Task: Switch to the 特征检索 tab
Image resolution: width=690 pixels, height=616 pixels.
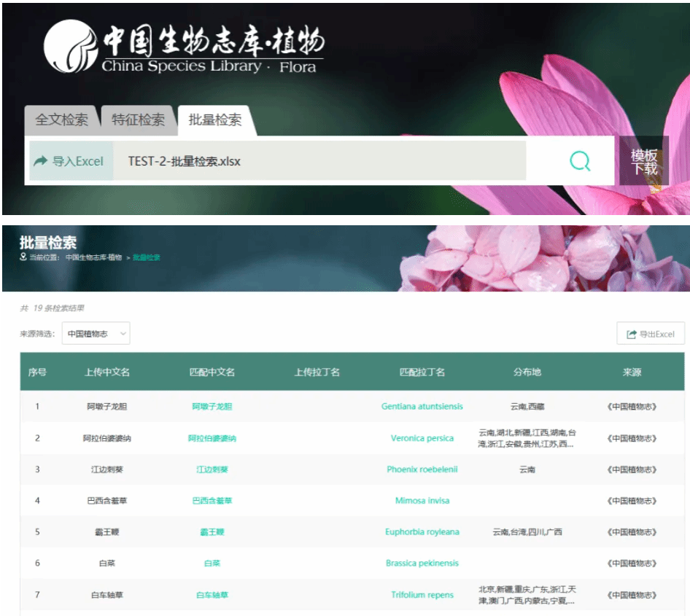Action: (138, 120)
